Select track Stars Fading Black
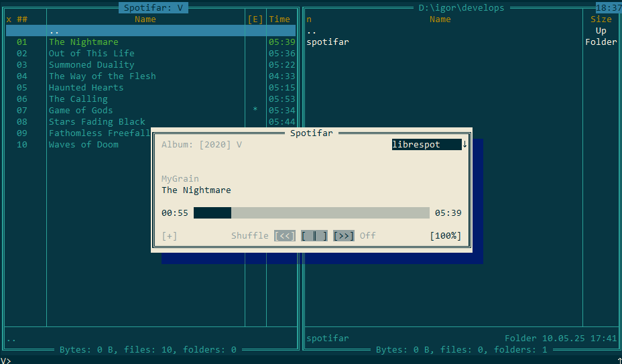 (151, 122)
